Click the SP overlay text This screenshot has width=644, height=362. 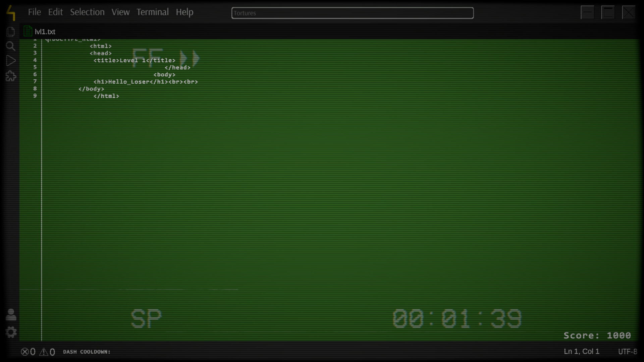(146, 318)
